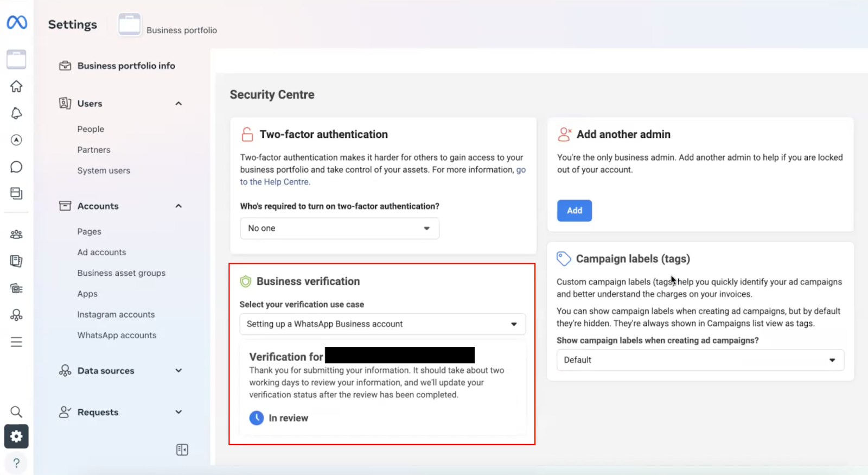This screenshot has height=475, width=868.
Task: Open the Inbox chat bubble icon
Action: (16, 167)
